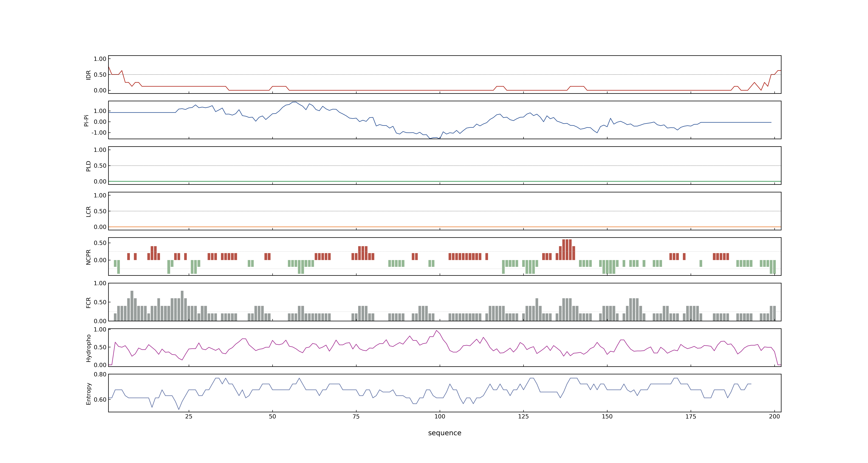The image size is (868, 463).
Task: Click the Pi-Pi curve minimum near position 100
Action: 439,138
